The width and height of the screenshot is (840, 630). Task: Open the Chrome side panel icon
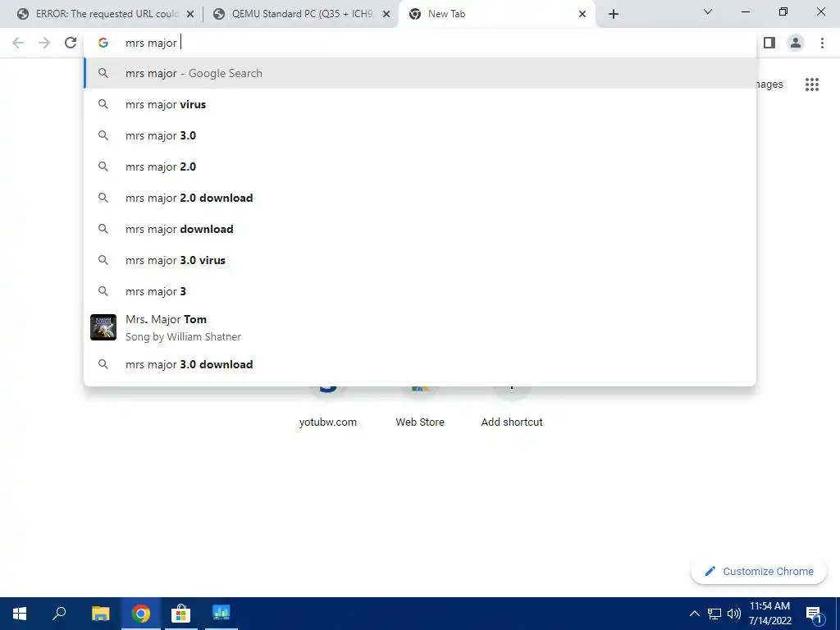[769, 43]
